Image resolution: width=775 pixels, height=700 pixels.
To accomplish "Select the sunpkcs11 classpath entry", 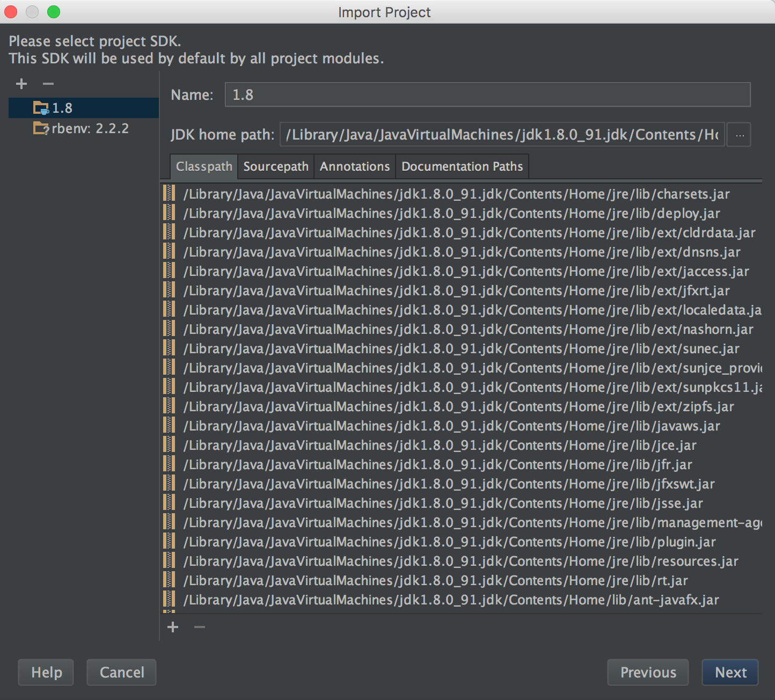I will (x=462, y=387).
